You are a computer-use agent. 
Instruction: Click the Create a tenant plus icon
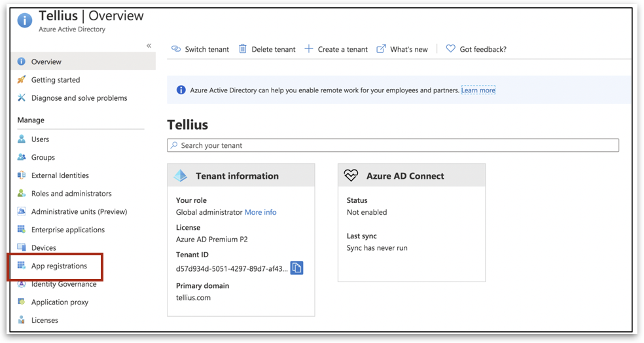(309, 49)
